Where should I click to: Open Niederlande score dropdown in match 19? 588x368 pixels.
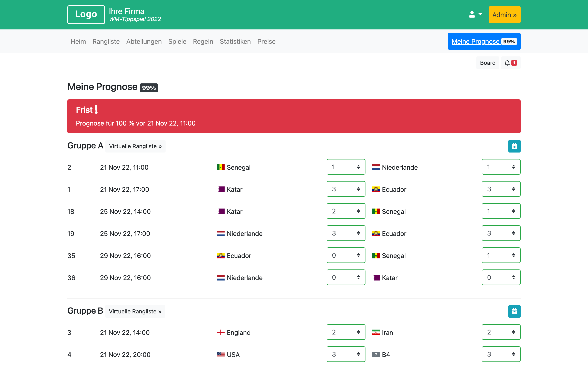pos(346,233)
